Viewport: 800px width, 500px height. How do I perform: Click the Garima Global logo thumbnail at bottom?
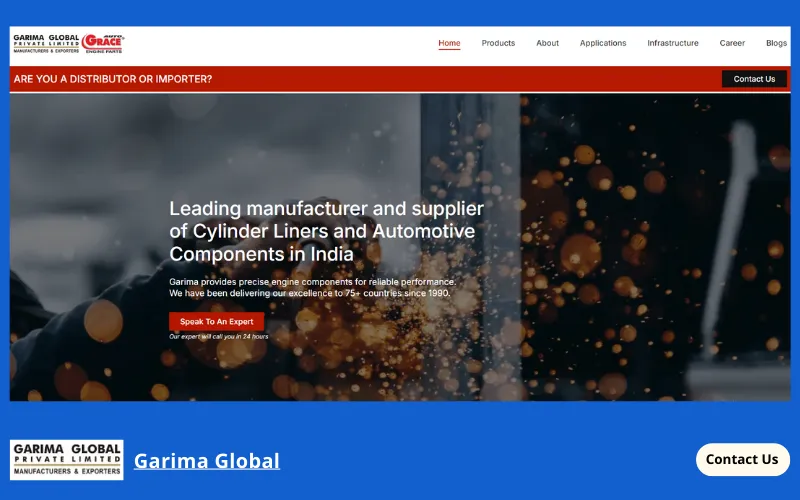click(66, 460)
